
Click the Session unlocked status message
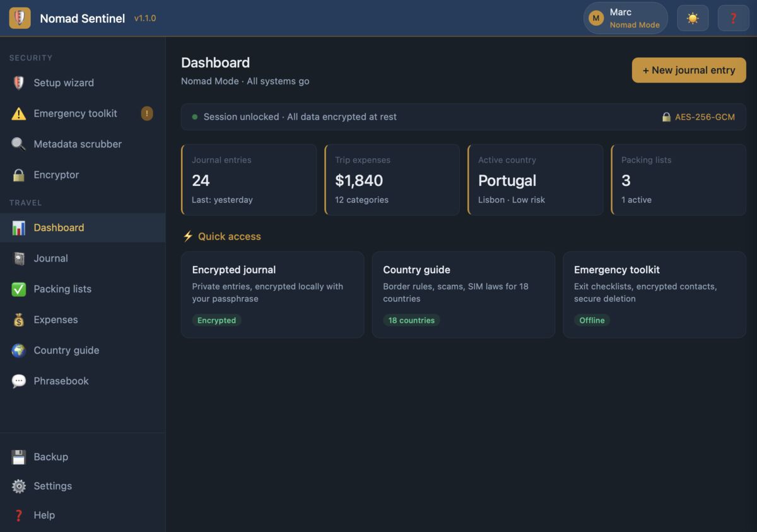pyautogui.click(x=300, y=117)
